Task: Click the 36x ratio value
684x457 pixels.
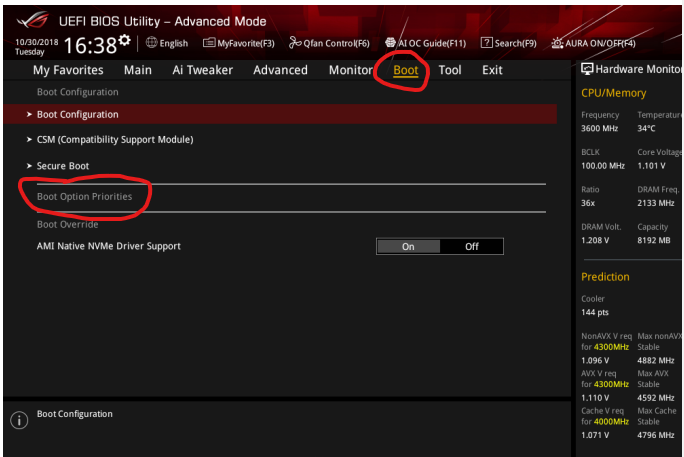Action: [x=588, y=203]
